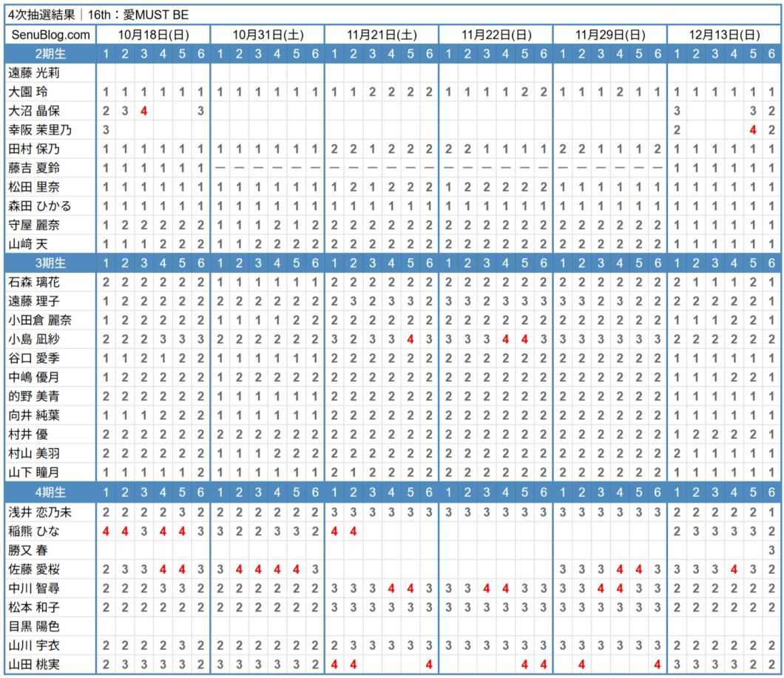Click the member name '松本 和子'
The width and height of the screenshot is (784, 678).
[x=34, y=607]
